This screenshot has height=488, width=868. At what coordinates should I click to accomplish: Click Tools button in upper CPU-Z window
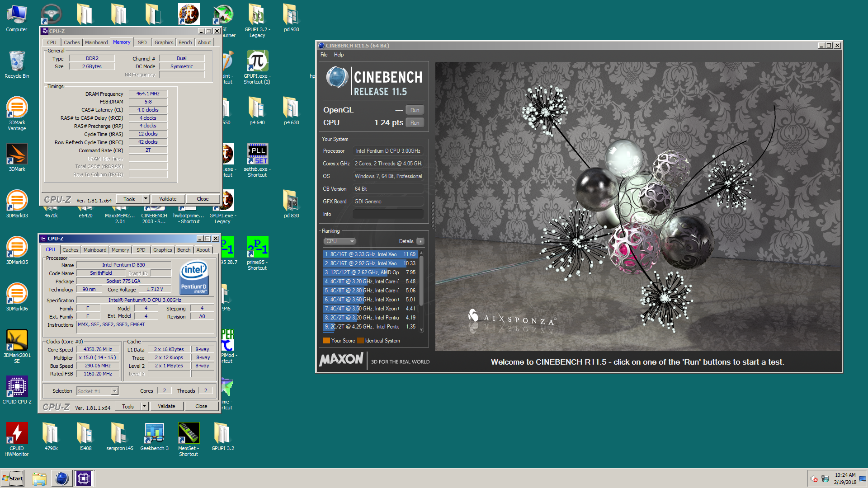pos(129,199)
